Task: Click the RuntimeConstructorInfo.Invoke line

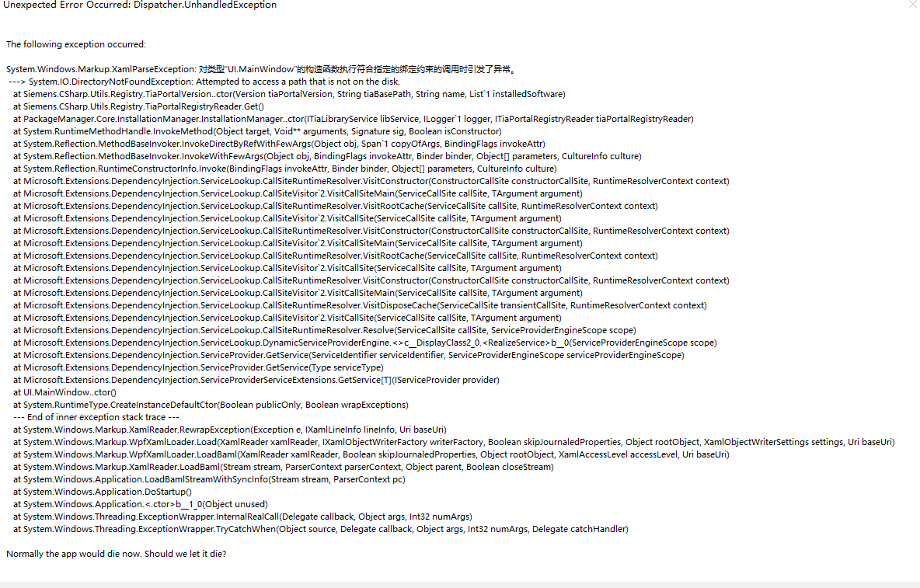Action: (285, 169)
